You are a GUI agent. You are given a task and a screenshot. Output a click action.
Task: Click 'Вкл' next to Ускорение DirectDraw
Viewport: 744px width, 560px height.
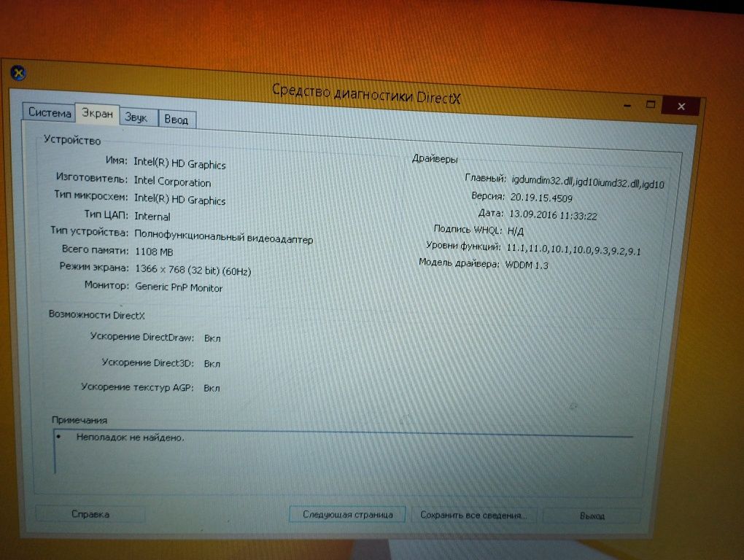click(212, 338)
